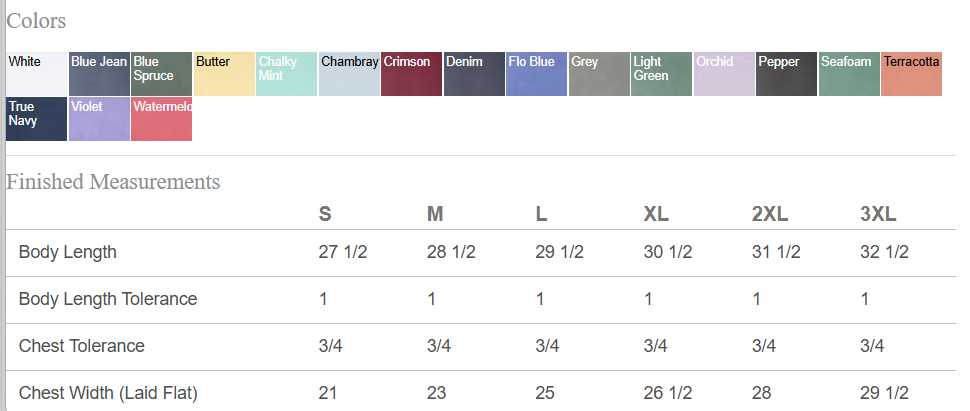The width and height of the screenshot is (970, 411).
Task: Select the Flo Blue swatch
Action: pos(536,74)
